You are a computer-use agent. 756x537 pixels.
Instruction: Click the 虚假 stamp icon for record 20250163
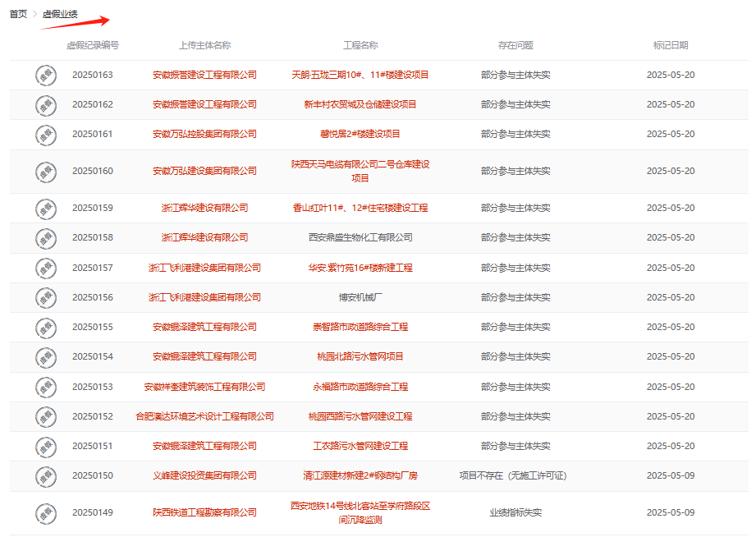click(46, 75)
